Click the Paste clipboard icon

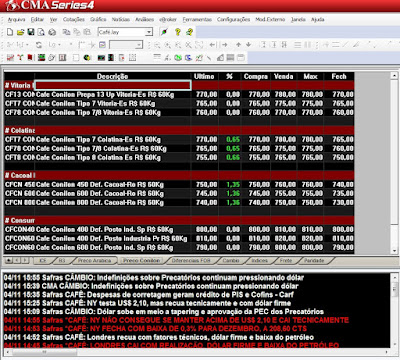tap(87, 32)
